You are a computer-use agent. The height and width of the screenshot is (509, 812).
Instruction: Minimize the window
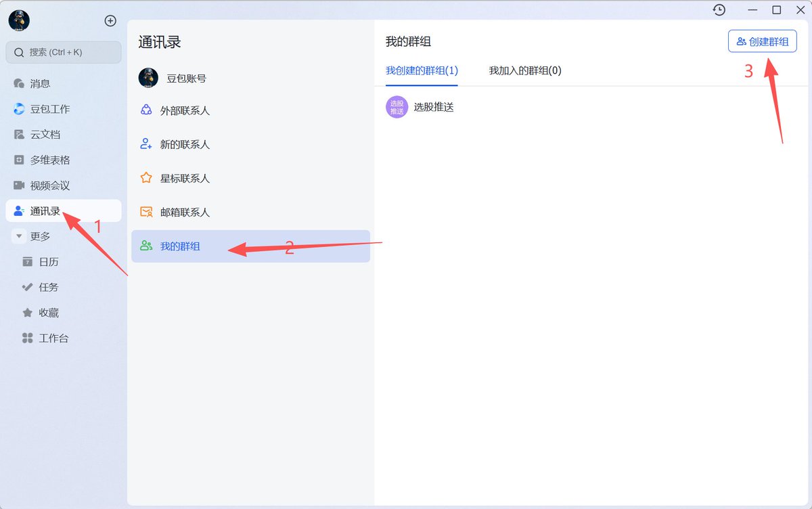[752, 10]
